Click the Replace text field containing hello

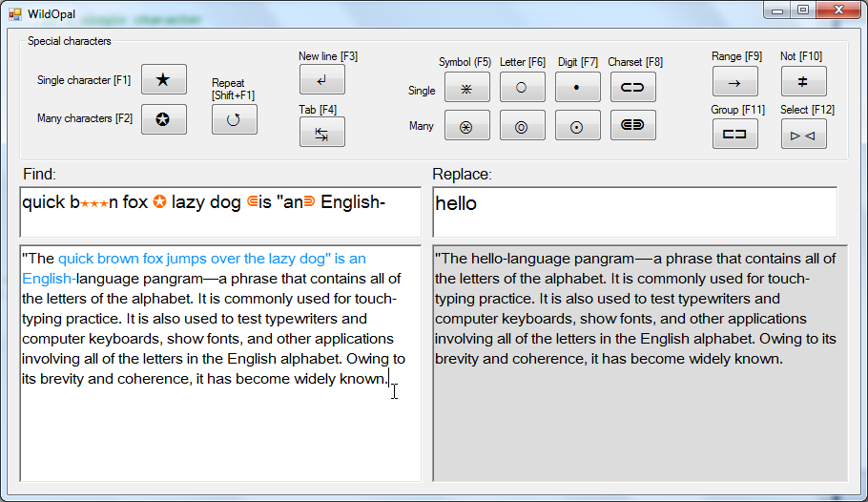[634, 212]
